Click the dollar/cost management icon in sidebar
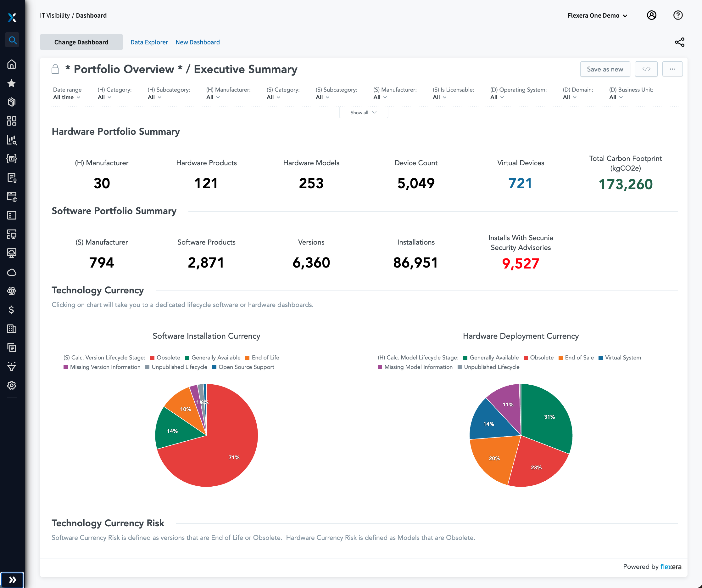Image resolution: width=702 pixels, height=588 pixels. coord(13,310)
